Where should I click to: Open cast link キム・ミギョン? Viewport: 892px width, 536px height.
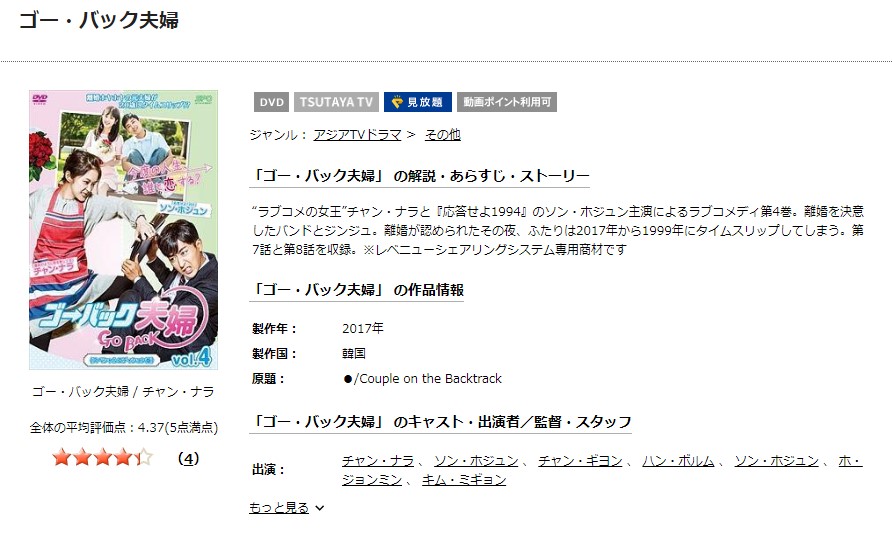pos(464,480)
